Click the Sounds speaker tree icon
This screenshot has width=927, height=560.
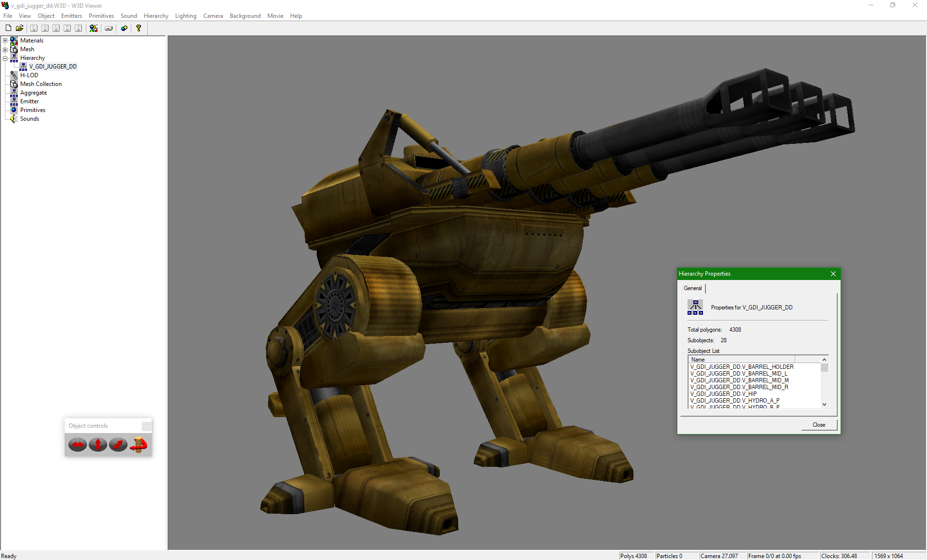pos(14,119)
